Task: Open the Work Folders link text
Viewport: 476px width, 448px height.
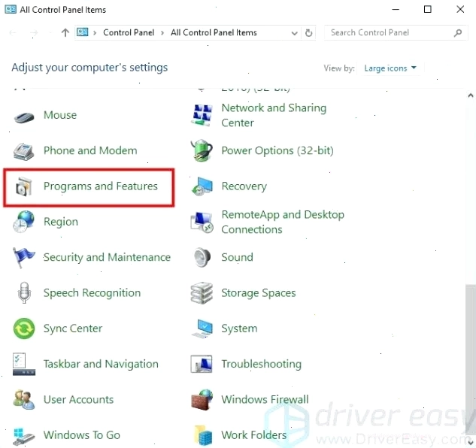Action: coord(253,435)
